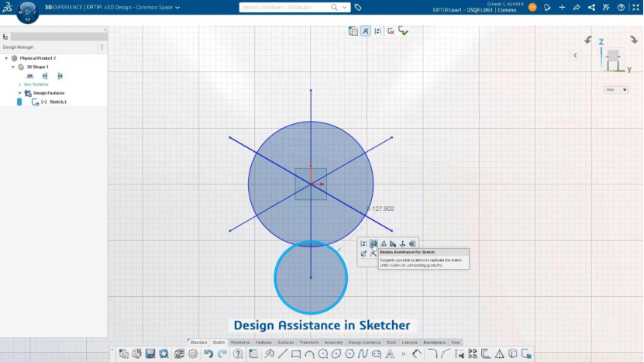Image resolution: width=644 pixels, height=362 pixels.
Task: Click the Trim scissors tool
Action: pos(460,353)
